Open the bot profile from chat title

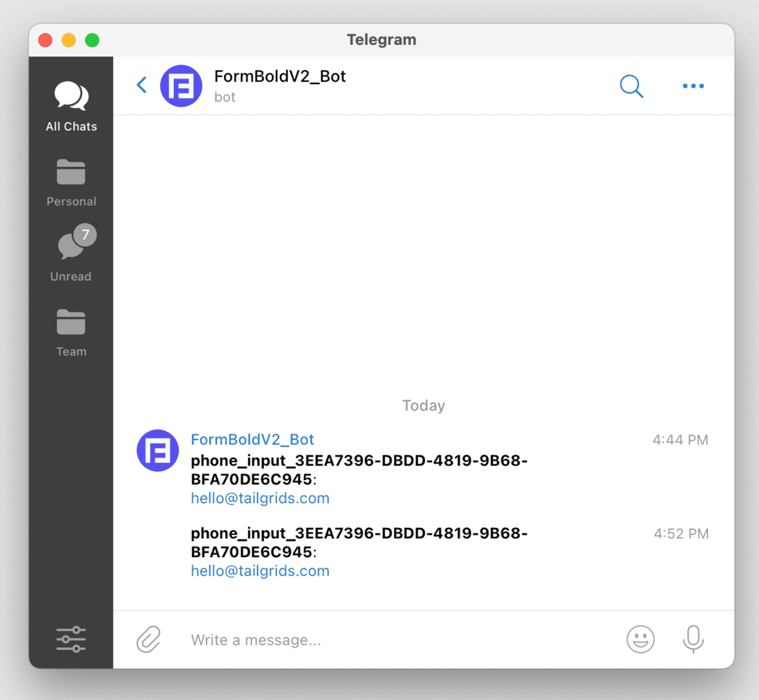click(280, 77)
